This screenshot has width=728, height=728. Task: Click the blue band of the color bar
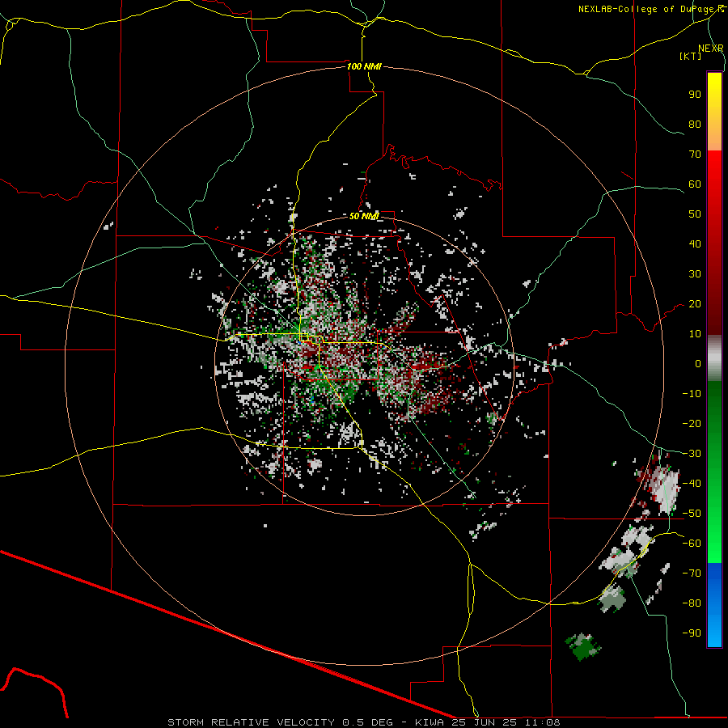click(x=714, y=603)
